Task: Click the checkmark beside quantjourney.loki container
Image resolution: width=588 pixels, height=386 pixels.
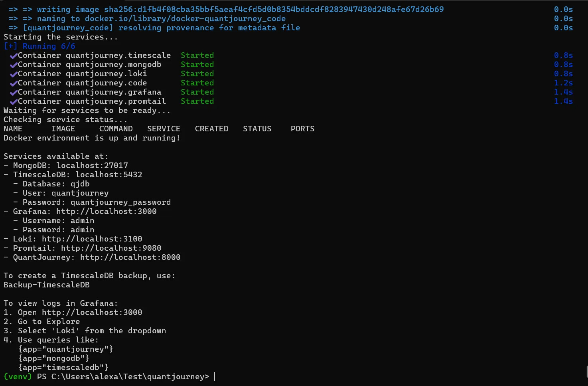Action: 14,73
